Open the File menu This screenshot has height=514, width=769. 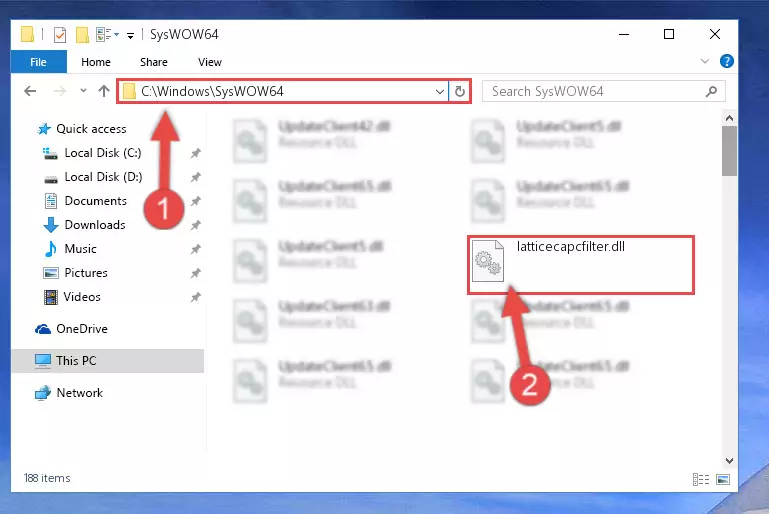[38, 62]
